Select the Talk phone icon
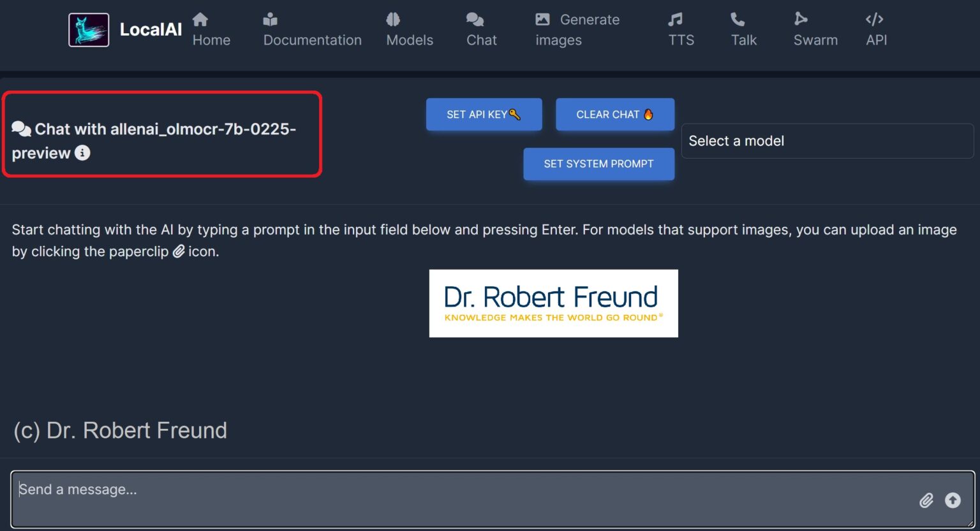The height and width of the screenshot is (531, 980). tap(737, 19)
